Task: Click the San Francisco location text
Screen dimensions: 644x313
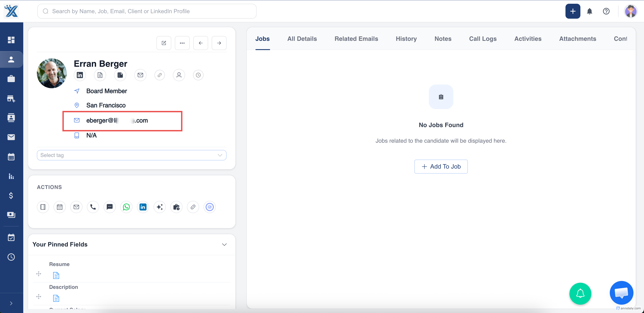Action: pyautogui.click(x=106, y=105)
